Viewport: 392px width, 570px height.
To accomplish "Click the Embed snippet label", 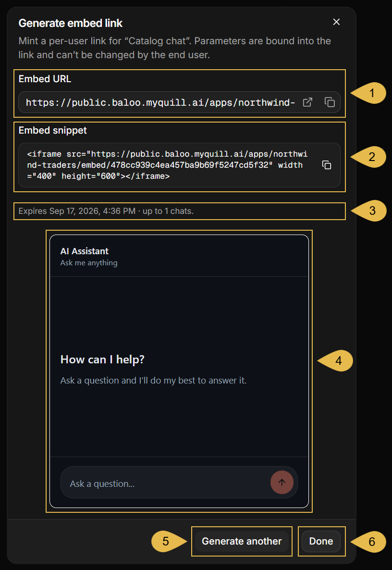I will click(53, 131).
